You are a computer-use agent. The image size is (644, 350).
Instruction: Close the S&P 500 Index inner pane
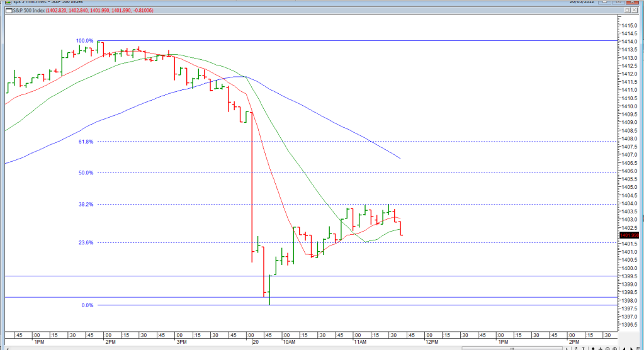pos(634,10)
